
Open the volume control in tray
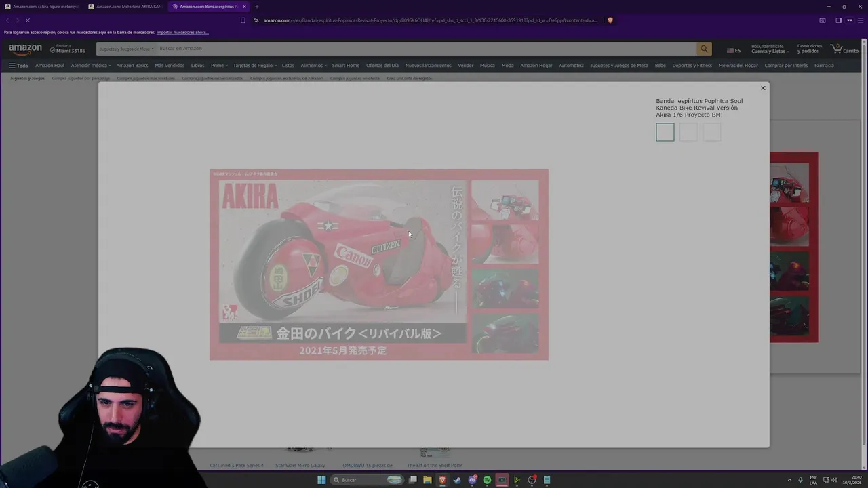834,480
